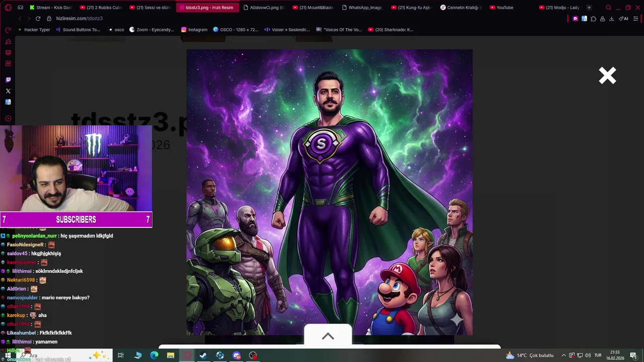Click the white up-arrow chevron button

pos(328,336)
